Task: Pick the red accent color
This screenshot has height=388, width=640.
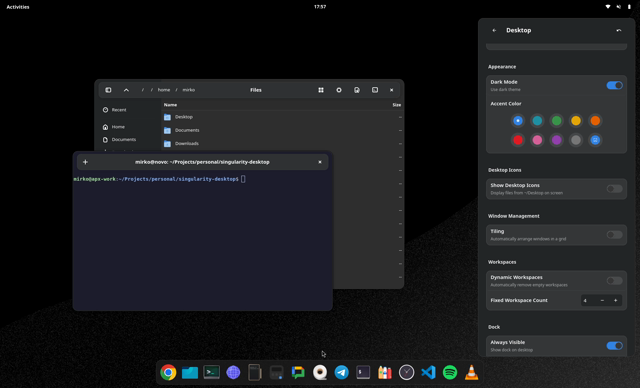Action: tap(518, 140)
